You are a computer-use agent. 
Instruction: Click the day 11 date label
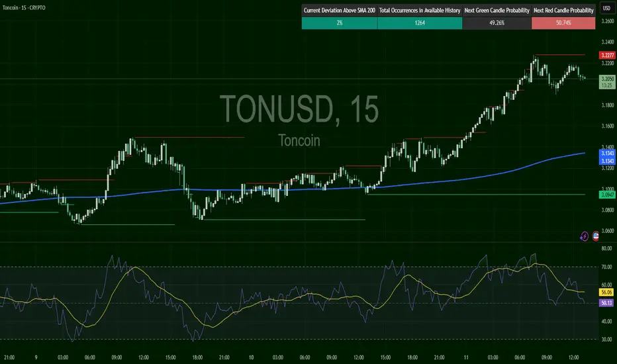(466, 357)
